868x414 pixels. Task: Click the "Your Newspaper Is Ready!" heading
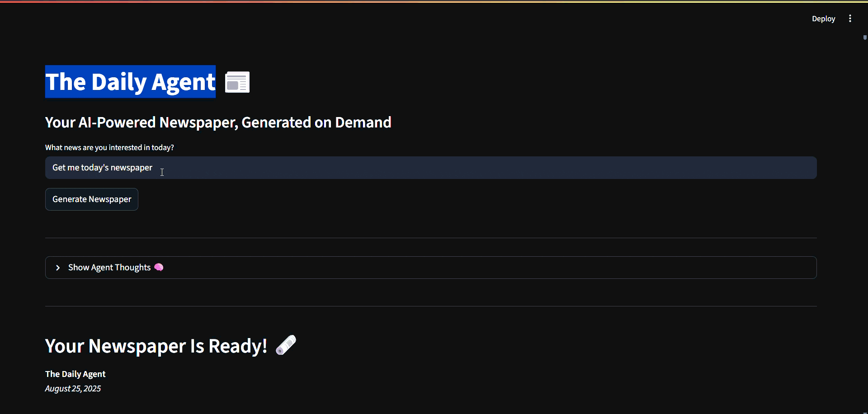pos(156,346)
